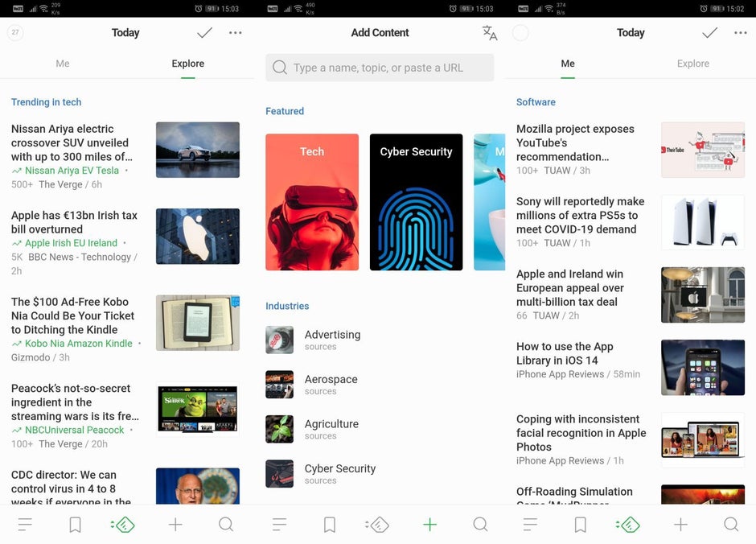Open the Aerospace industry icon
Image resolution: width=756 pixels, height=544 pixels.
279,385
